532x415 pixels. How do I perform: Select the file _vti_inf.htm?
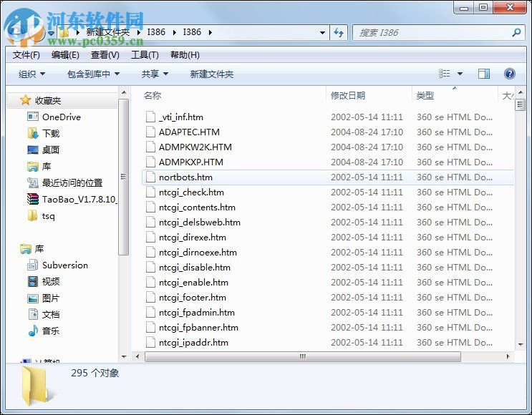click(x=181, y=117)
